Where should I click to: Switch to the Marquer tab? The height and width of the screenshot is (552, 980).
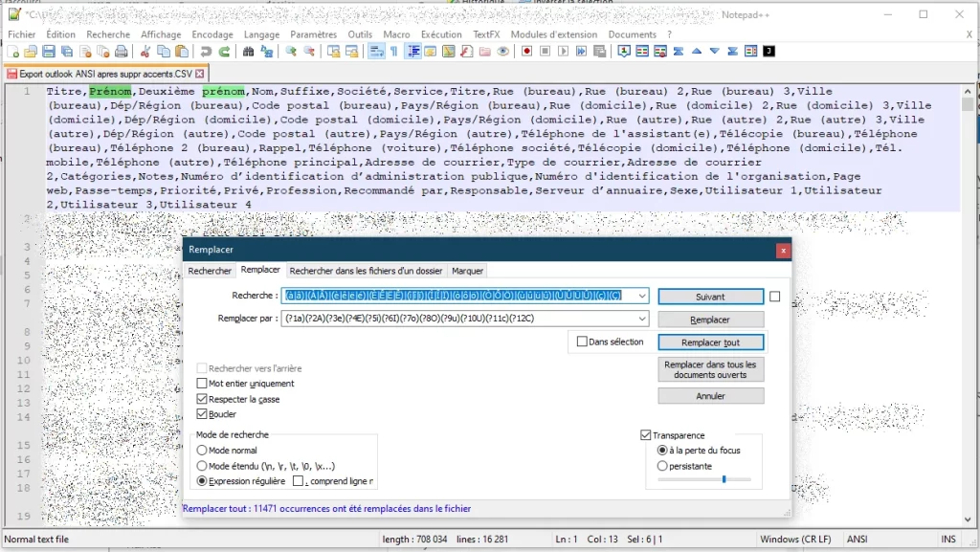[x=467, y=271]
